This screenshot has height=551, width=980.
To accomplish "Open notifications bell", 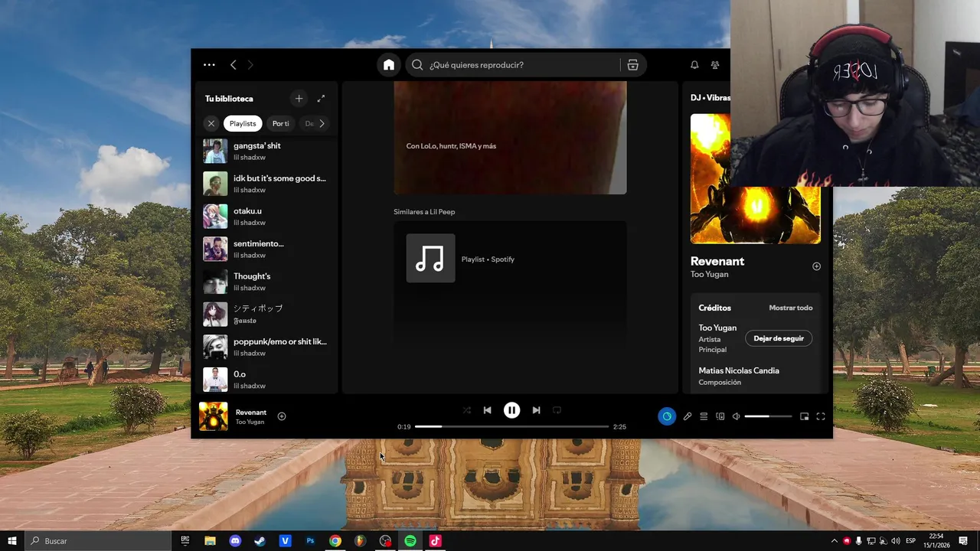I will tap(694, 65).
